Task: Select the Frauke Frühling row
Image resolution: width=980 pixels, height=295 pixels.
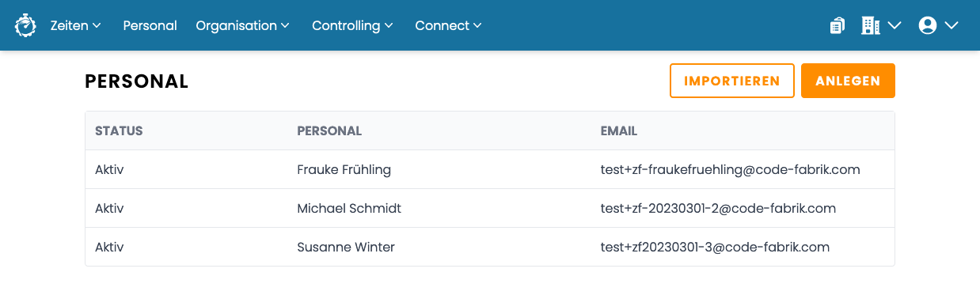Action: coord(490,169)
